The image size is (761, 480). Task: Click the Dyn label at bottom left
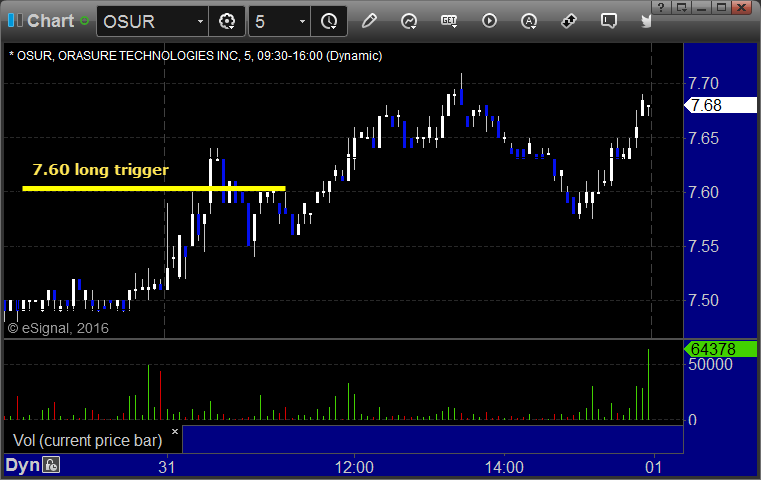[22, 465]
